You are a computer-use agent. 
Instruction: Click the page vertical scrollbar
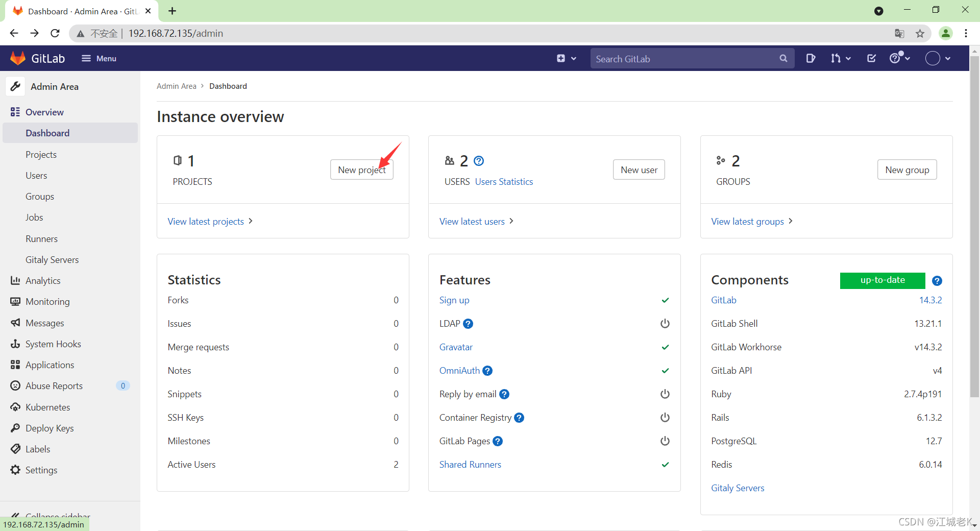974,226
